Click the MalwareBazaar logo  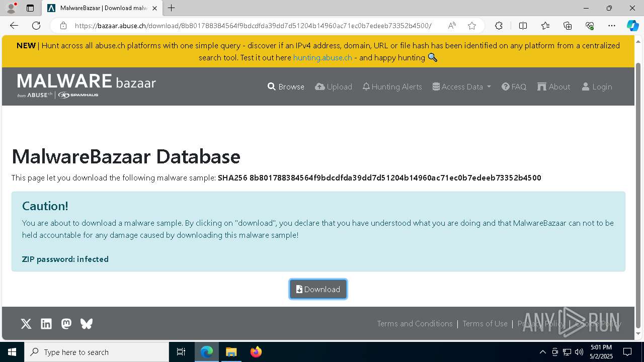click(87, 85)
